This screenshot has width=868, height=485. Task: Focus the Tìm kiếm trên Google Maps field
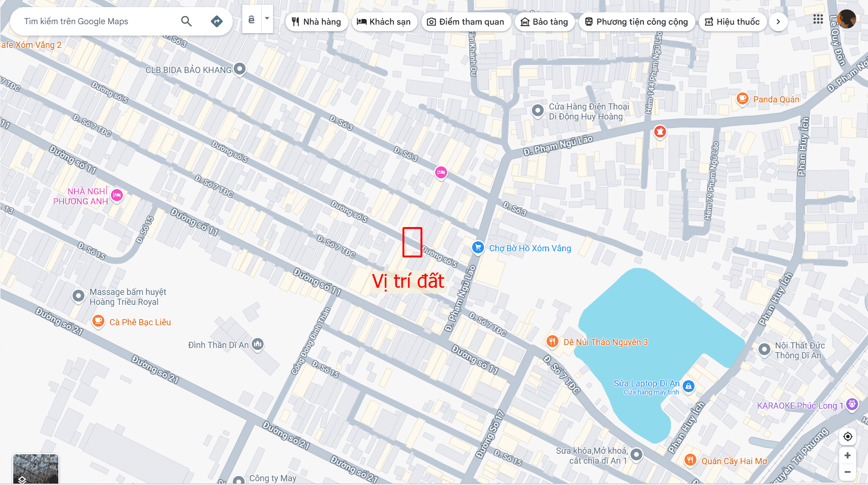[97, 21]
